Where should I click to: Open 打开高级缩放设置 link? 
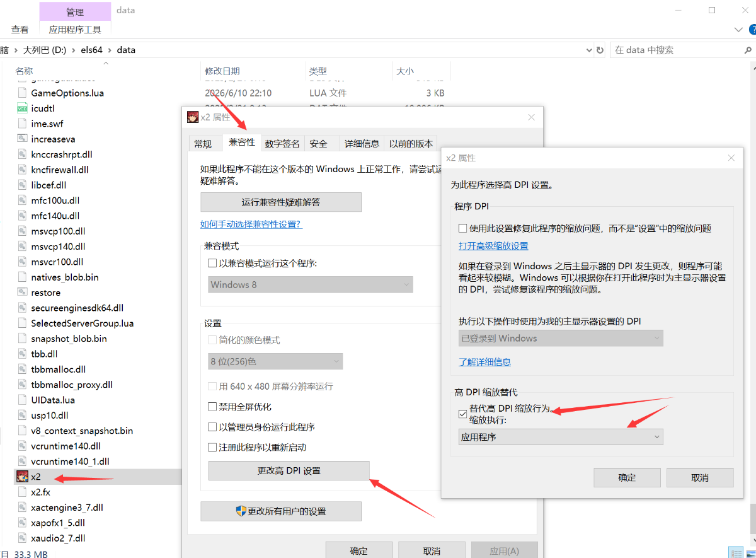click(x=493, y=246)
